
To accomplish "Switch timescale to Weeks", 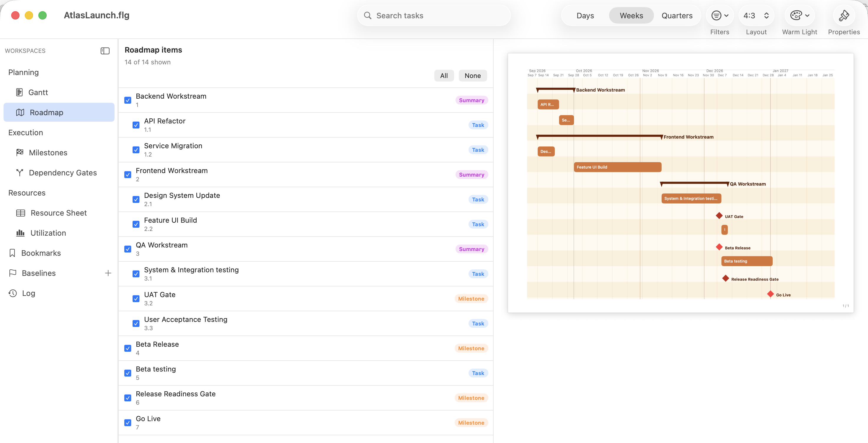I will click(631, 16).
